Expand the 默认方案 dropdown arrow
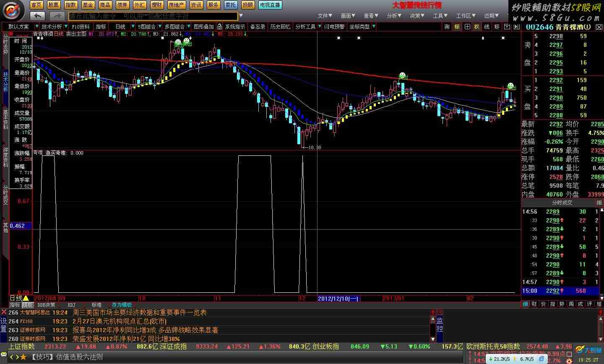This screenshot has width=604, height=364. click(x=36, y=26)
